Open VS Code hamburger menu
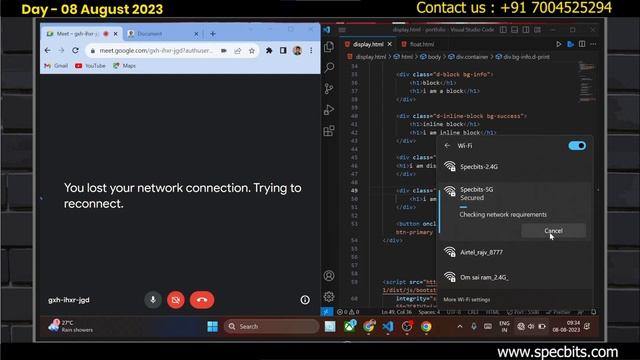640x360 pixels. coord(342,30)
